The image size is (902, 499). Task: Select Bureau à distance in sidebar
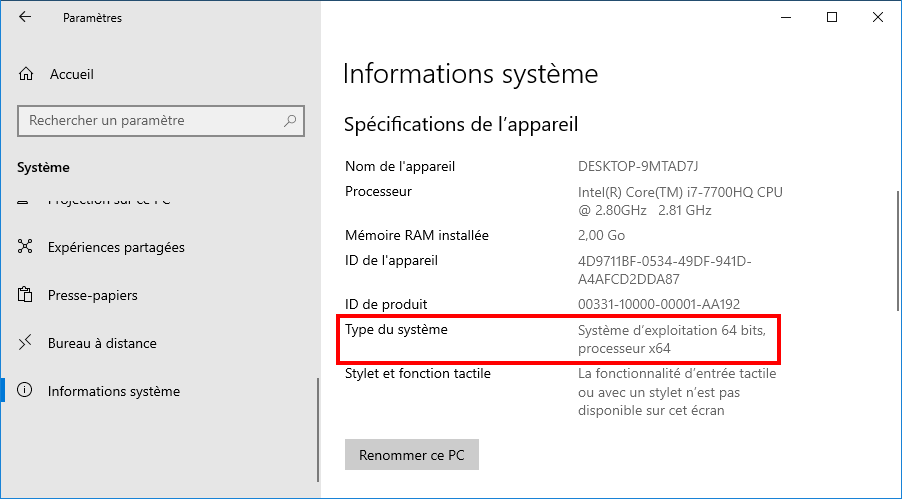pyautogui.click(x=102, y=343)
